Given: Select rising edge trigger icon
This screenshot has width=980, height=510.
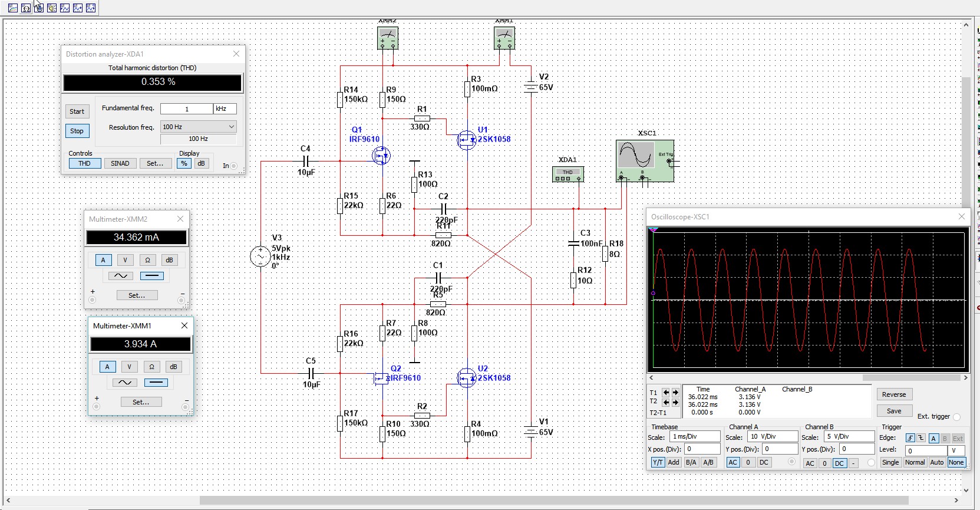Looking at the screenshot, I should pos(910,438).
